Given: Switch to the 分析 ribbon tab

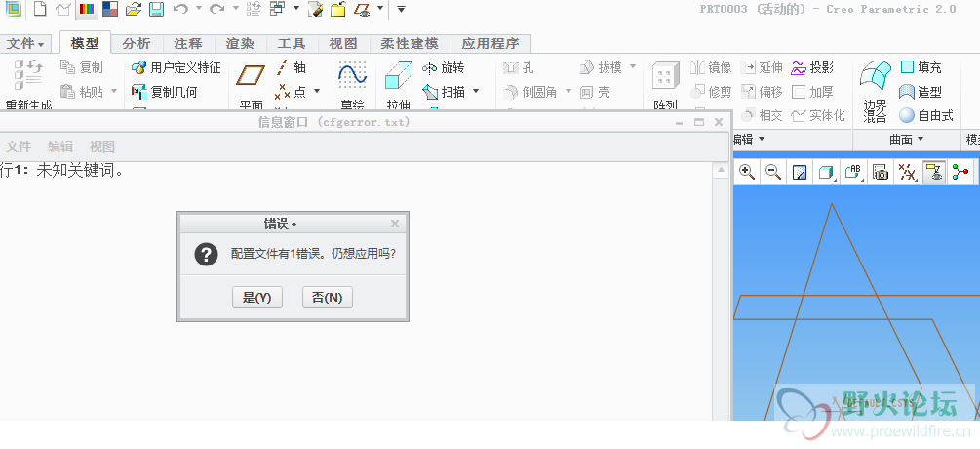Looking at the screenshot, I should (137, 43).
